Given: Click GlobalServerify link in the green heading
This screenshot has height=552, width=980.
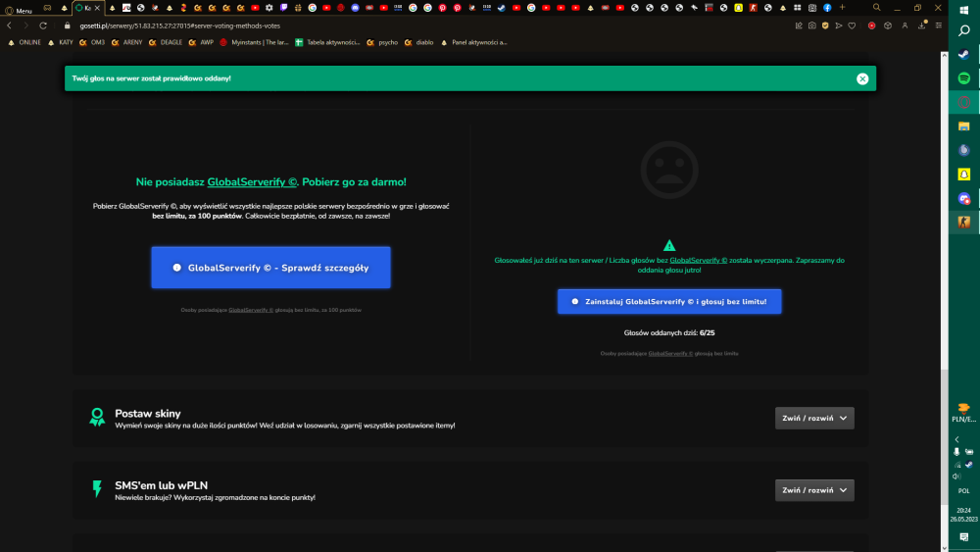Looking at the screenshot, I should (x=252, y=182).
